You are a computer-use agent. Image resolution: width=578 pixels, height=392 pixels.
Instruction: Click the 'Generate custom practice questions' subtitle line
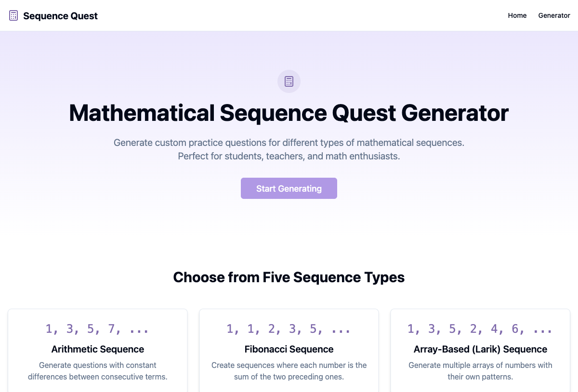tap(289, 143)
